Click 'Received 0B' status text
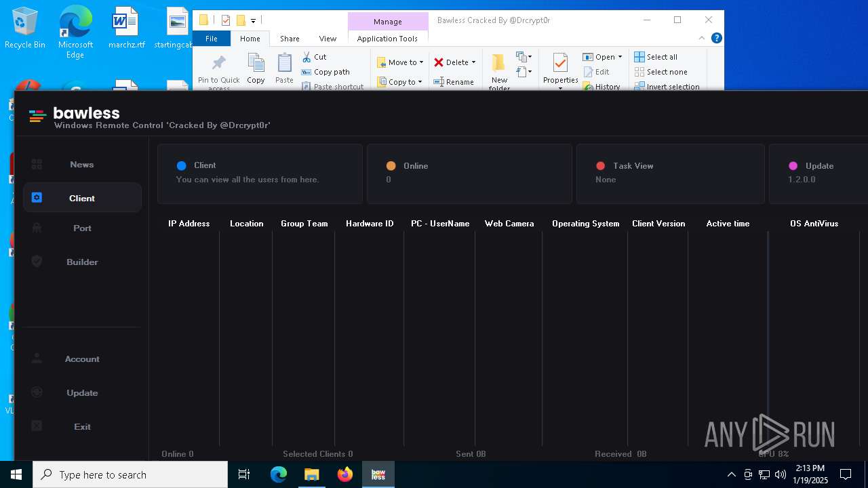Image resolution: width=868 pixels, height=488 pixels. [x=620, y=454]
